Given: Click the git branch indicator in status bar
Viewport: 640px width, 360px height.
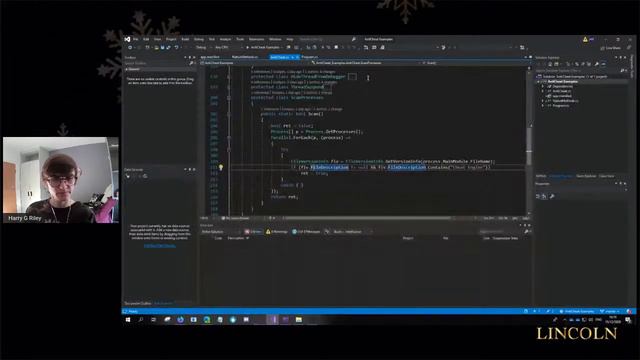Looking at the screenshot, I should (610, 311).
